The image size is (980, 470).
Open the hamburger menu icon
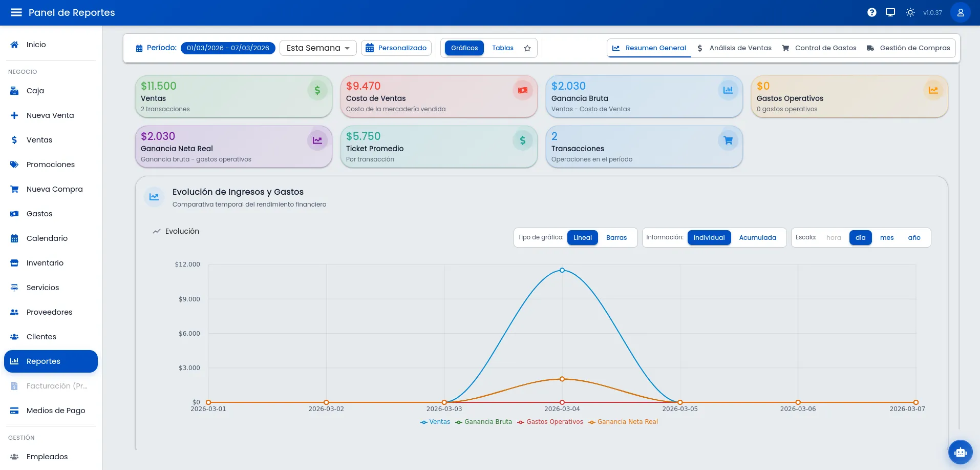coord(16,12)
